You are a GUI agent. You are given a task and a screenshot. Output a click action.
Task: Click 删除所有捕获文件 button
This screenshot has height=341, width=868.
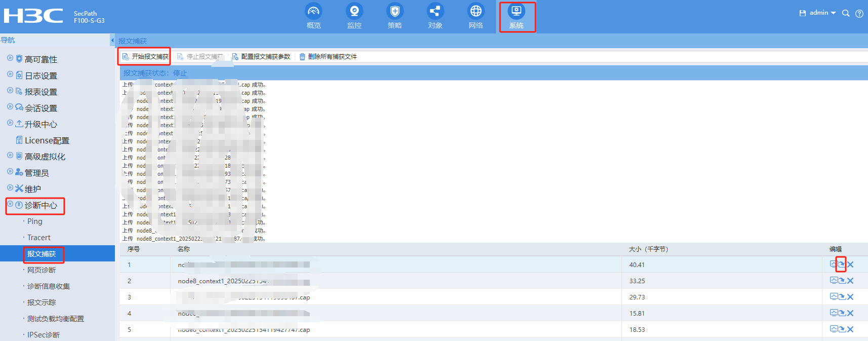coord(328,57)
